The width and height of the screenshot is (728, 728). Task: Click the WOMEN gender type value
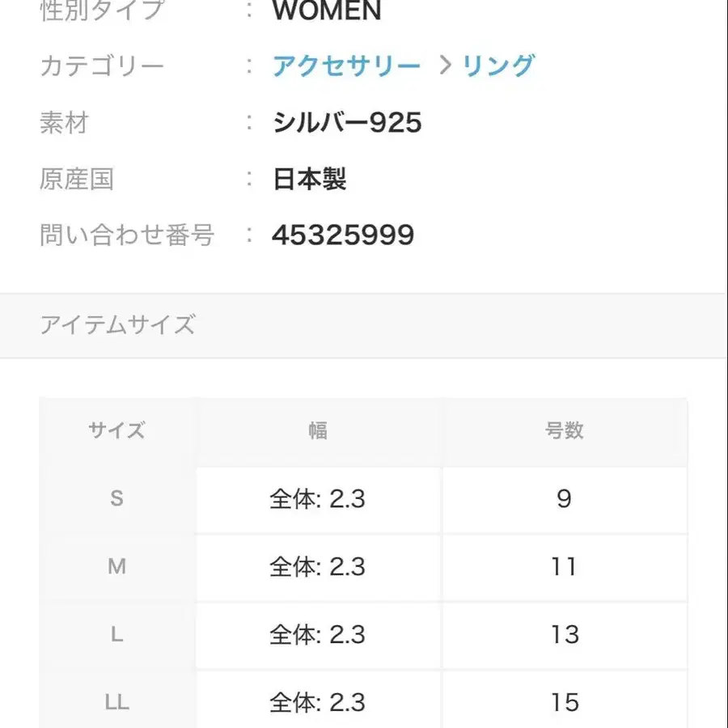point(327,11)
